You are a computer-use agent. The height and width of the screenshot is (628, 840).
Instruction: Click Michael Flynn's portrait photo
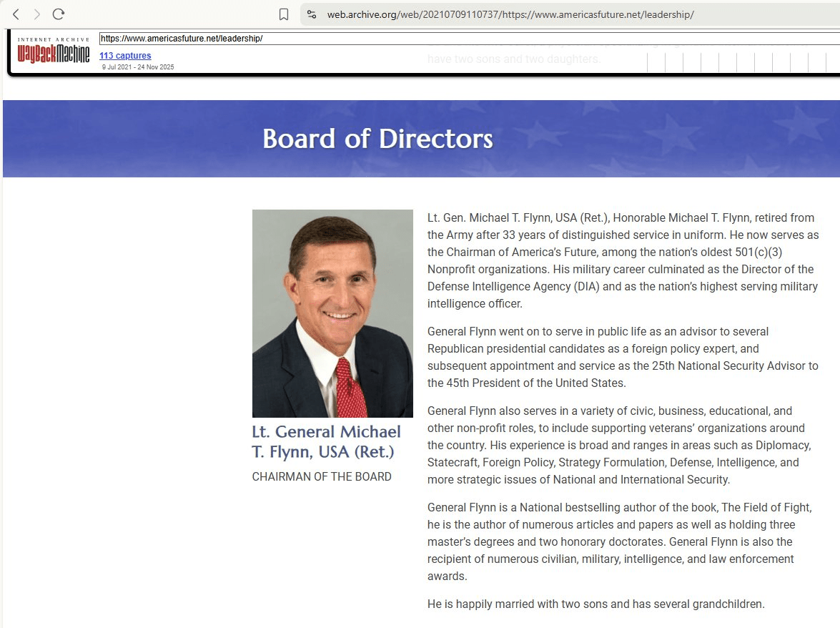pos(332,313)
